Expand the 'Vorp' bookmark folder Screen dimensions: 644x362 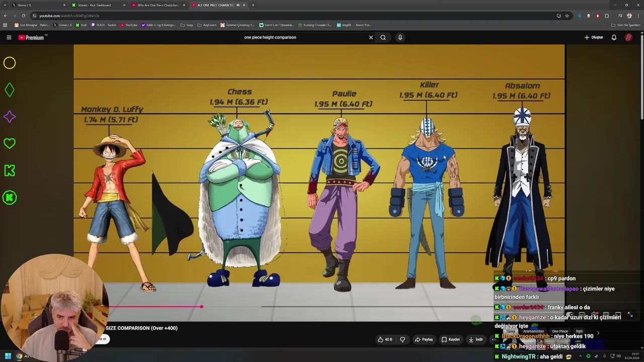point(187,25)
